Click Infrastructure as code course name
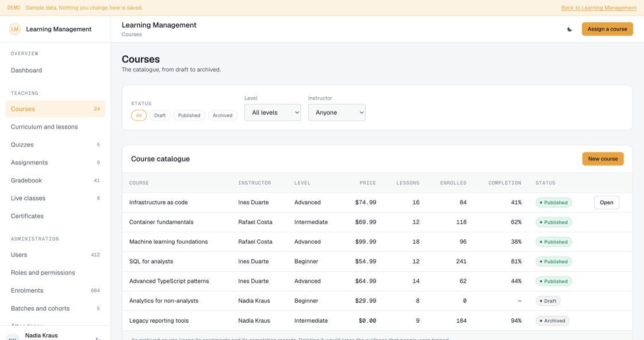The width and height of the screenshot is (644, 340). click(159, 203)
